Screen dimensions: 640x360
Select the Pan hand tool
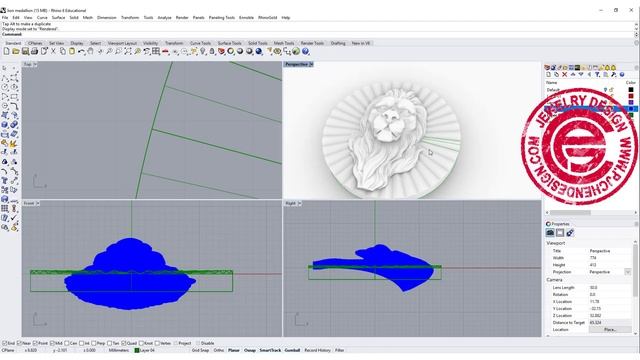[91, 51]
